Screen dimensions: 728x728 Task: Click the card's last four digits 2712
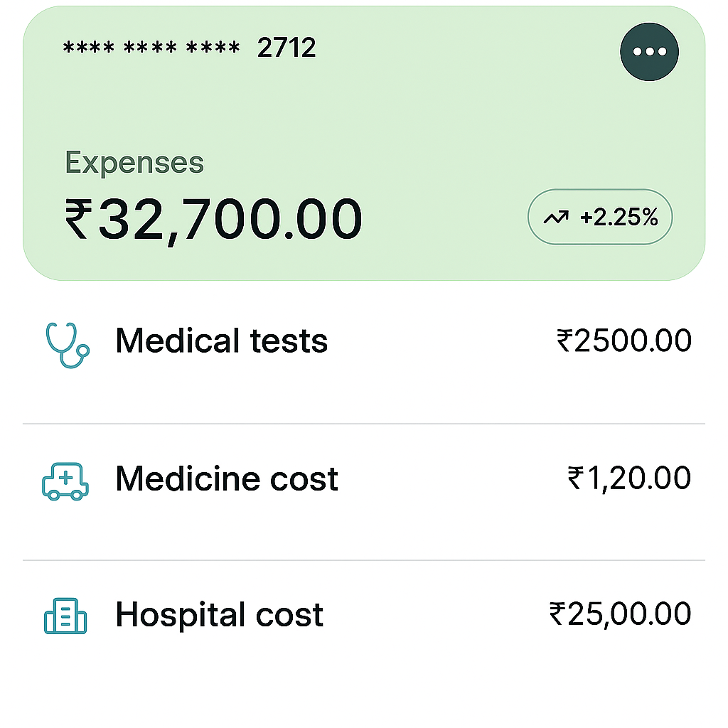click(286, 48)
